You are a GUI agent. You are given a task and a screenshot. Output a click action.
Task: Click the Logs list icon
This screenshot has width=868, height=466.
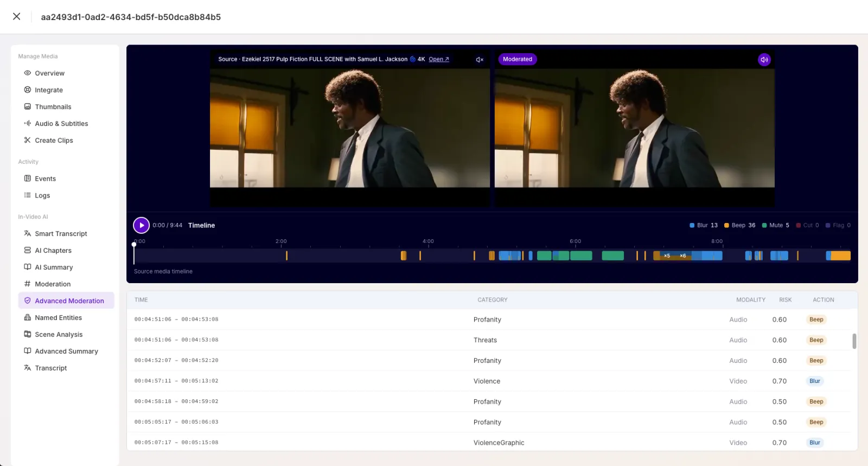(27, 195)
